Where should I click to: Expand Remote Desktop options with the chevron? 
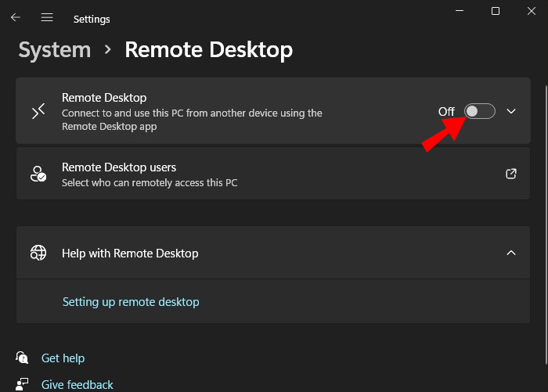pyautogui.click(x=511, y=111)
